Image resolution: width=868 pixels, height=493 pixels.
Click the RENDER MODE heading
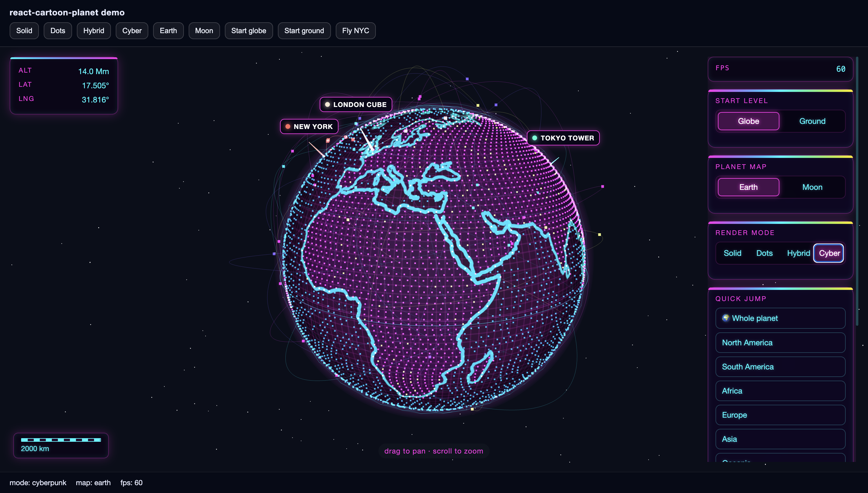(745, 233)
